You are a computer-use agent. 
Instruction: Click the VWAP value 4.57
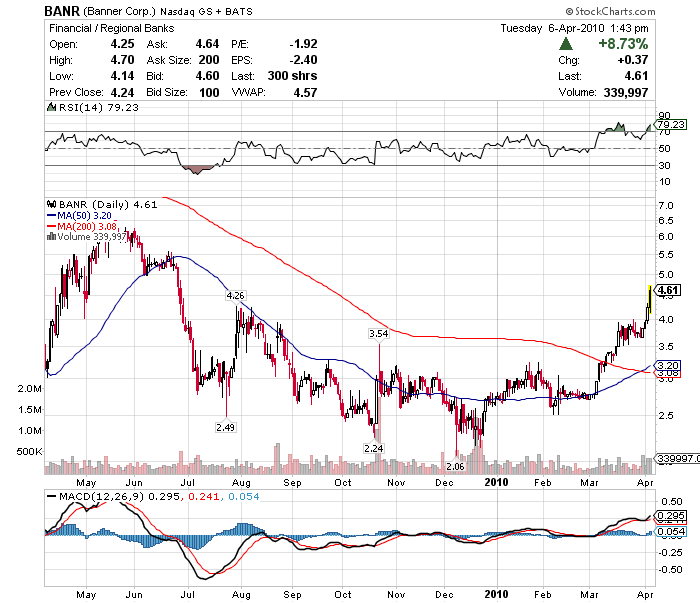coord(305,92)
